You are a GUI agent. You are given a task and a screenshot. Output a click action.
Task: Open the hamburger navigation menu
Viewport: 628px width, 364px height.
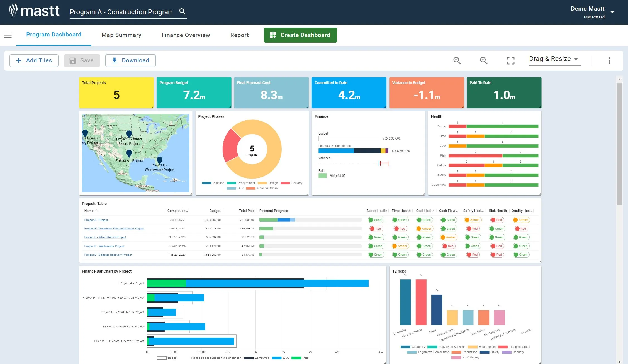8,35
